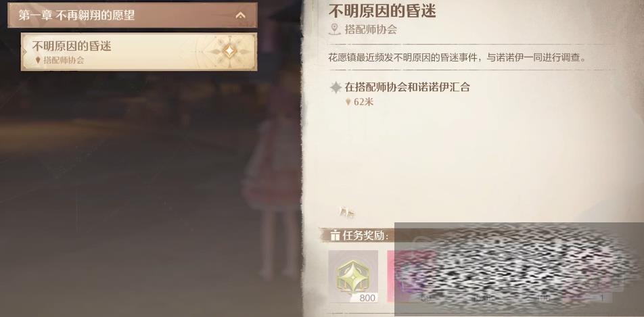Click the location pin in quest list entry
Image resolution: width=644 pixels, height=317 pixels.
point(38,60)
